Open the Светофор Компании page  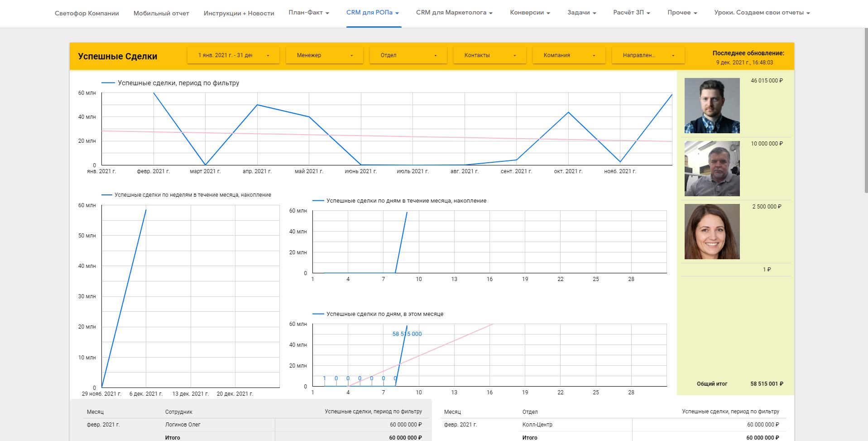(x=86, y=13)
